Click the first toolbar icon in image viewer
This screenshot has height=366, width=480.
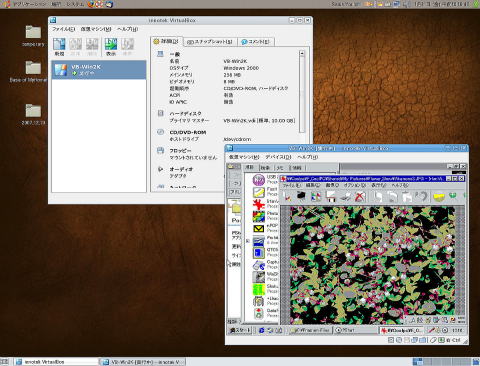(x=287, y=197)
